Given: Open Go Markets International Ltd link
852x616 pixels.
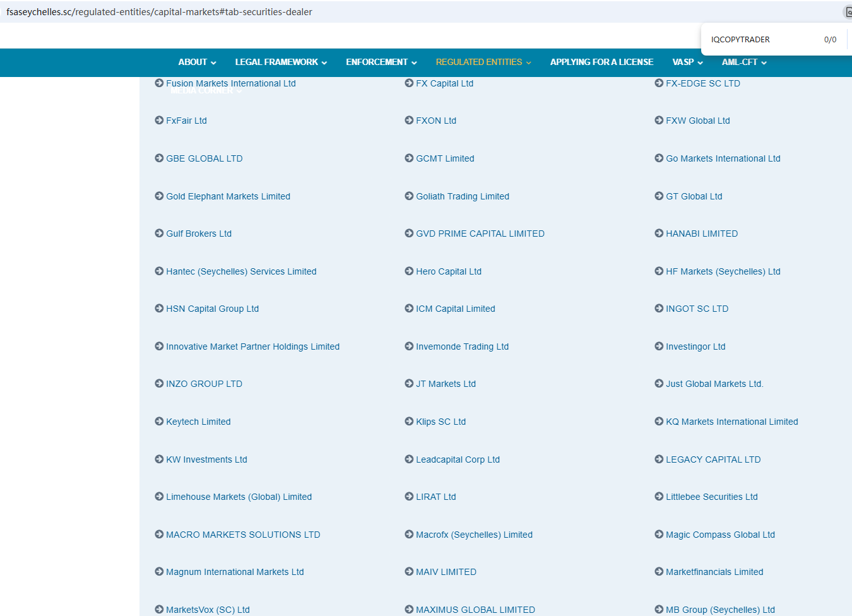Looking at the screenshot, I should pyautogui.click(x=723, y=158).
